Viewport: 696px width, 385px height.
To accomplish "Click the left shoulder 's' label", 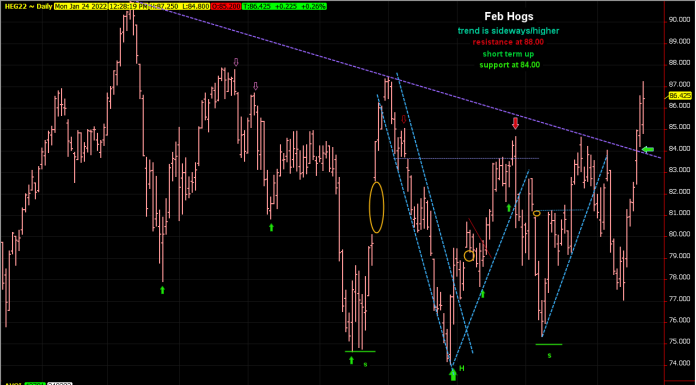I will click(365, 365).
